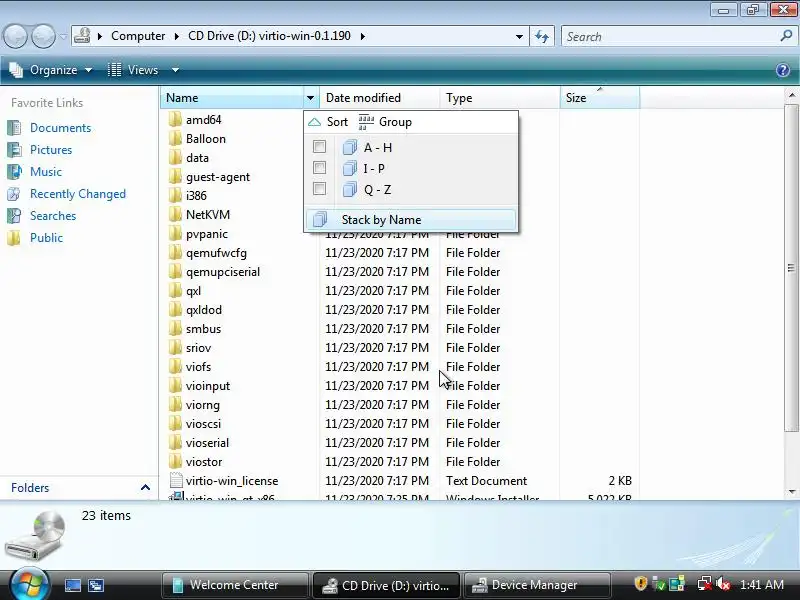Open Searches favorite link

tap(53, 216)
